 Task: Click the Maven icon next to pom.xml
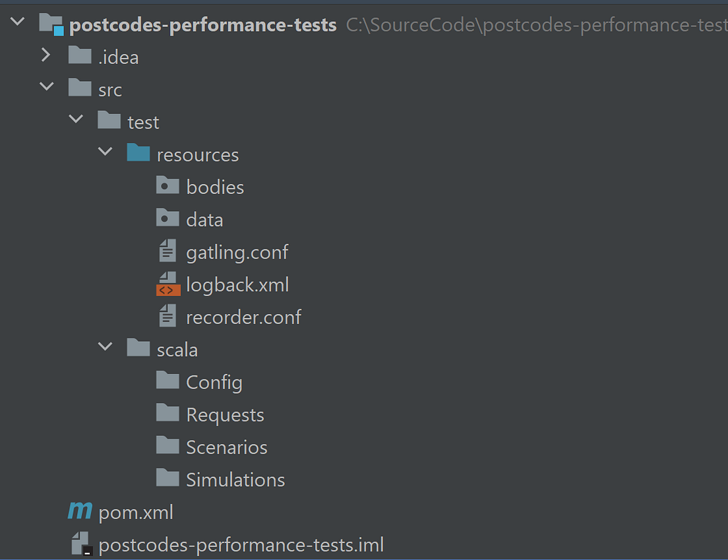[79, 511]
